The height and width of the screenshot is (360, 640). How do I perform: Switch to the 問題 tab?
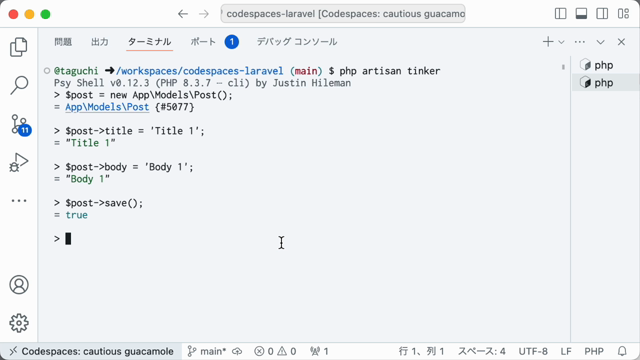pyautogui.click(x=63, y=42)
